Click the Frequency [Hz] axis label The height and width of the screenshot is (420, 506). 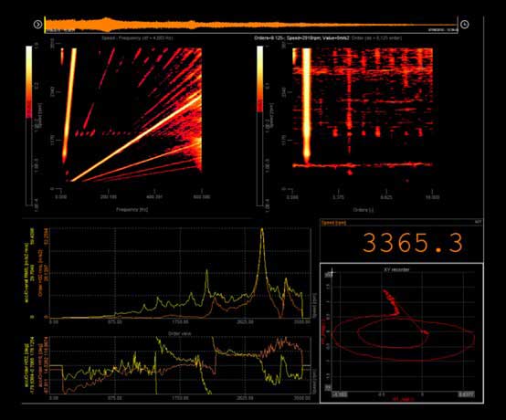pos(132,209)
